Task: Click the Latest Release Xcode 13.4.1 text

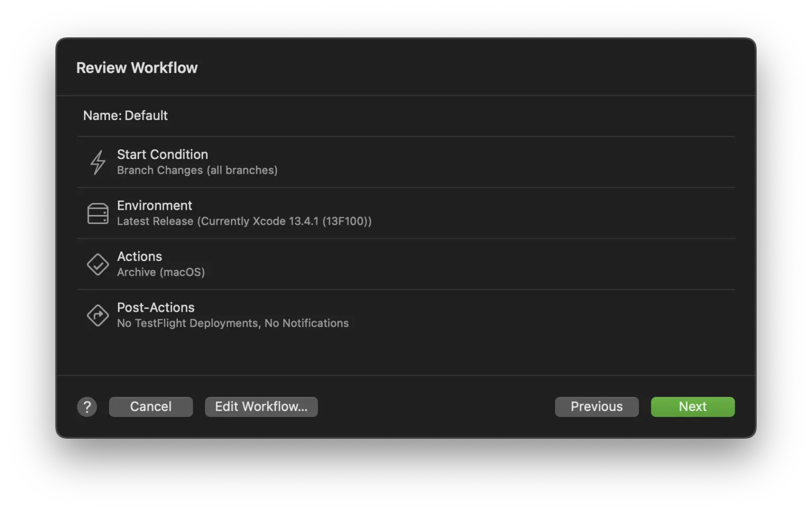Action: [244, 221]
